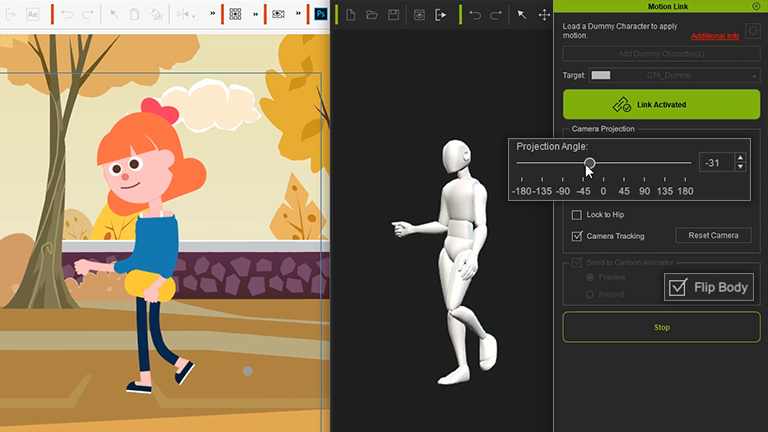Open a project with the folder icon
The height and width of the screenshot is (432, 768).
pyautogui.click(x=372, y=14)
